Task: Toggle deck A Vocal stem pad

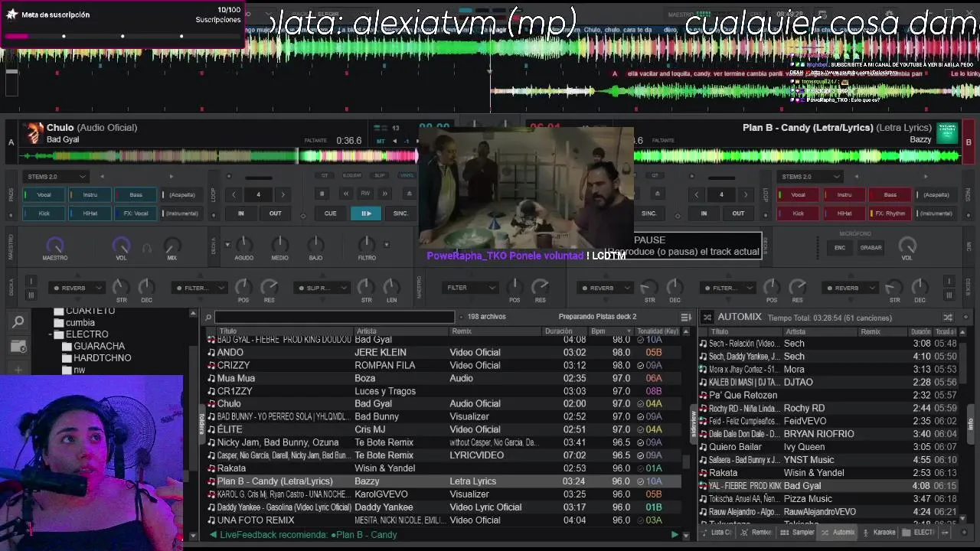Action: click(44, 194)
